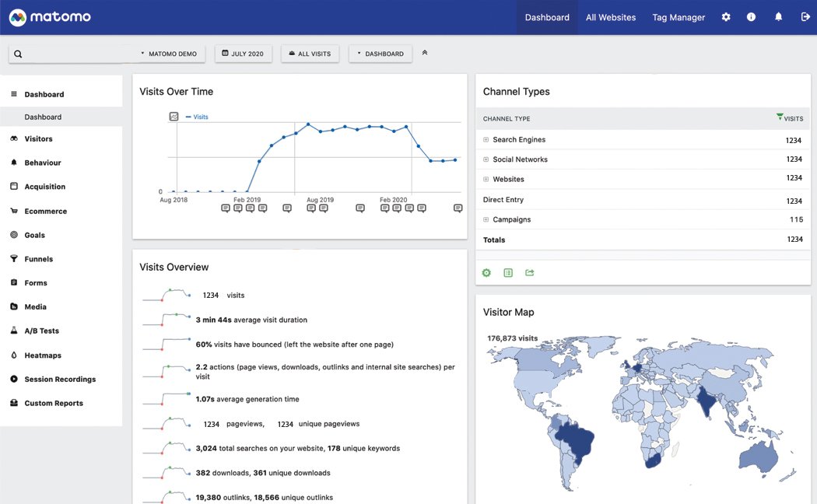Open Acquisition in the sidebar
Viewport: 817px width, 504px height.
click(45, 187)
